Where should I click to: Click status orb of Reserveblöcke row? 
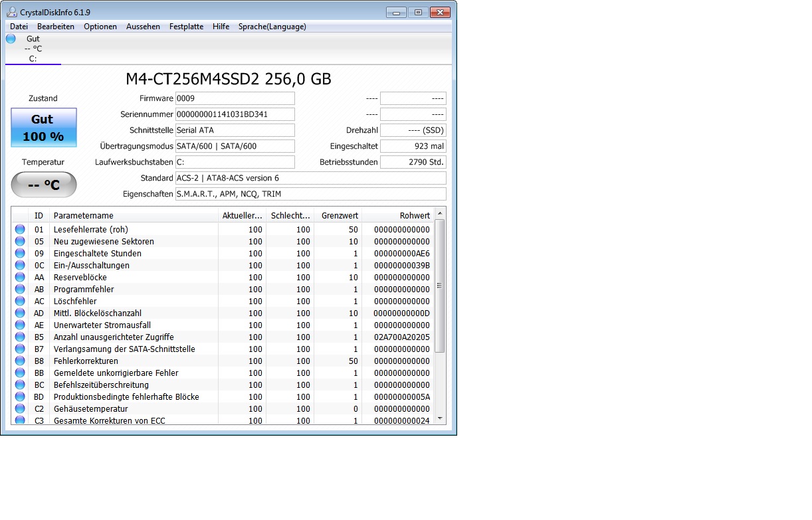coord(20,277)
